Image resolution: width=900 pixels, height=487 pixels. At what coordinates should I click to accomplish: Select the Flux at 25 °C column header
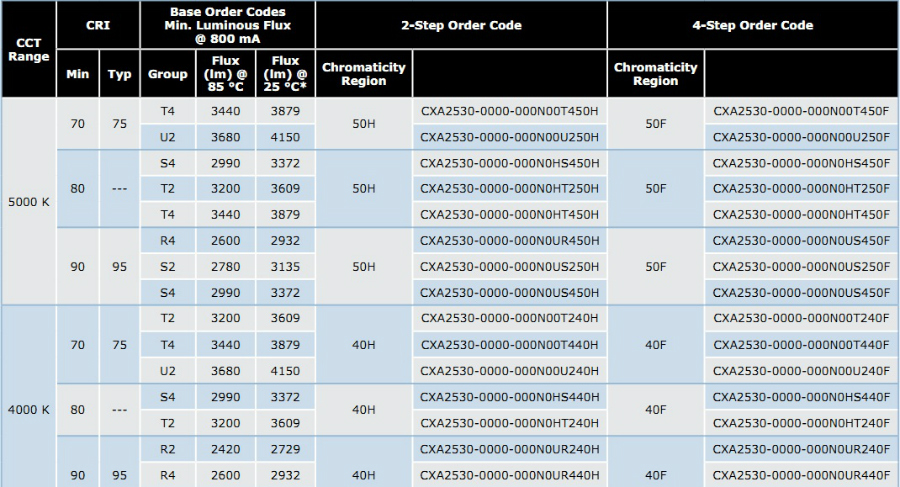point(285,74)
